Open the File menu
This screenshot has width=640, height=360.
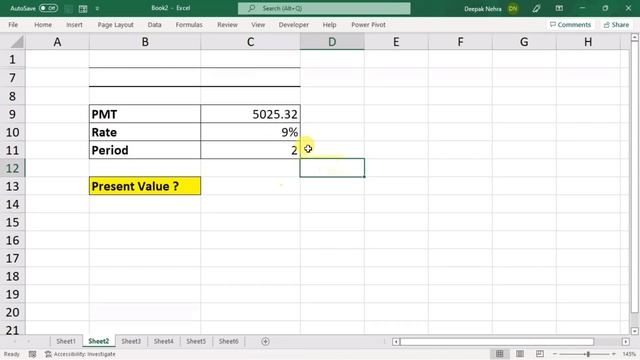(x=13, y=25)
